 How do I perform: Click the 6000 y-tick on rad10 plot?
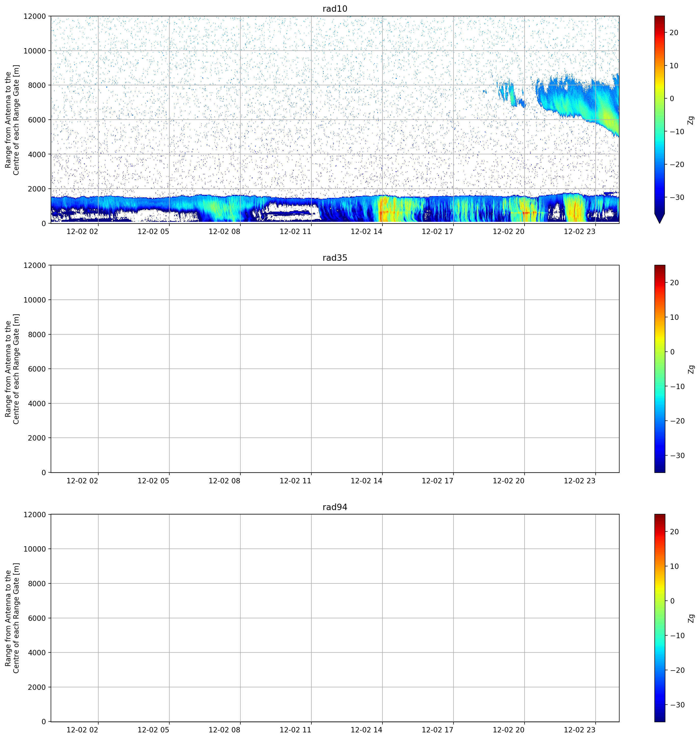click(x=37, y=120)
